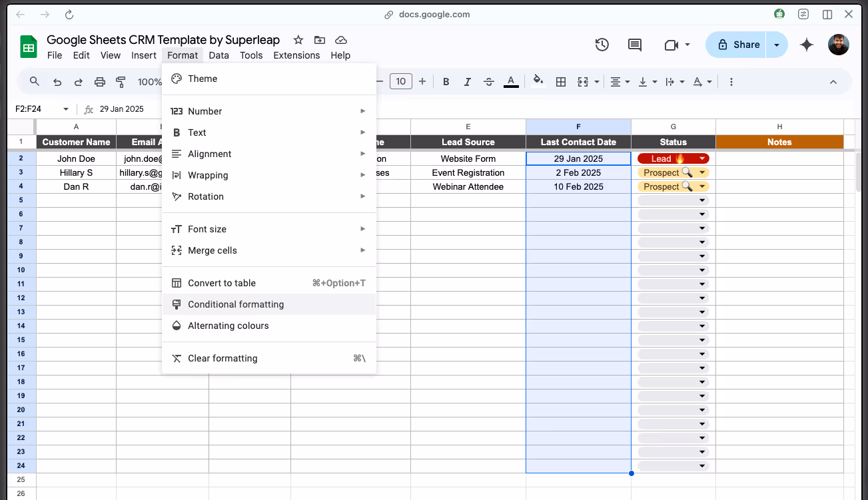Click the font size field showing 10

400,82
